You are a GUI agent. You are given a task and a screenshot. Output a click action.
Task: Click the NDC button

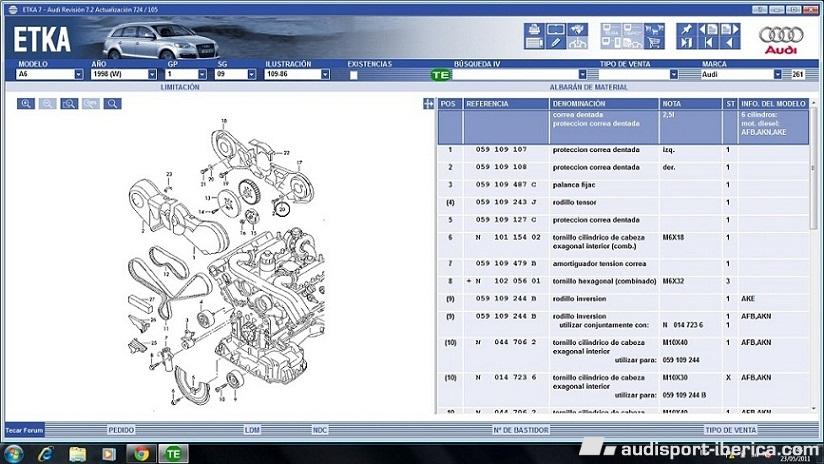click(320, 430)
